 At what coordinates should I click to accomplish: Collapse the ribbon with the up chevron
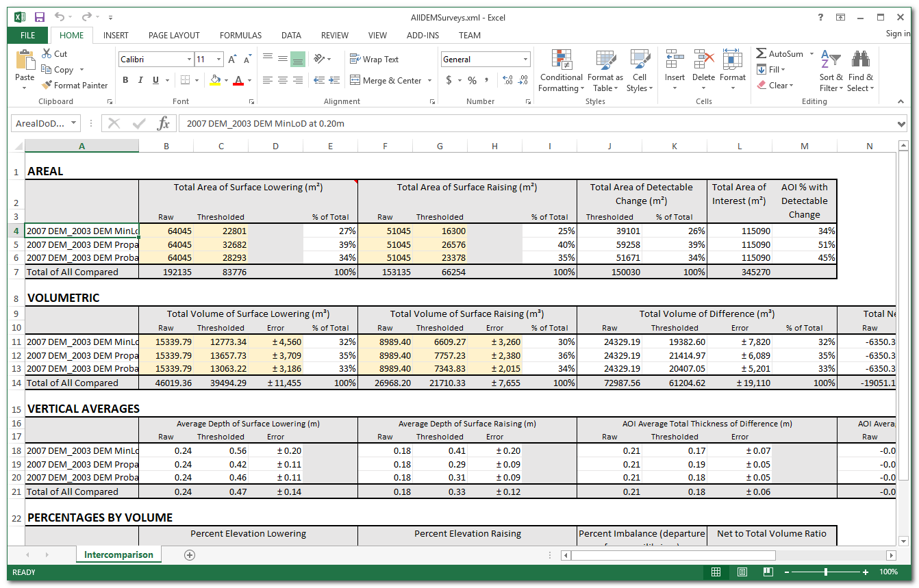(901, 101)
